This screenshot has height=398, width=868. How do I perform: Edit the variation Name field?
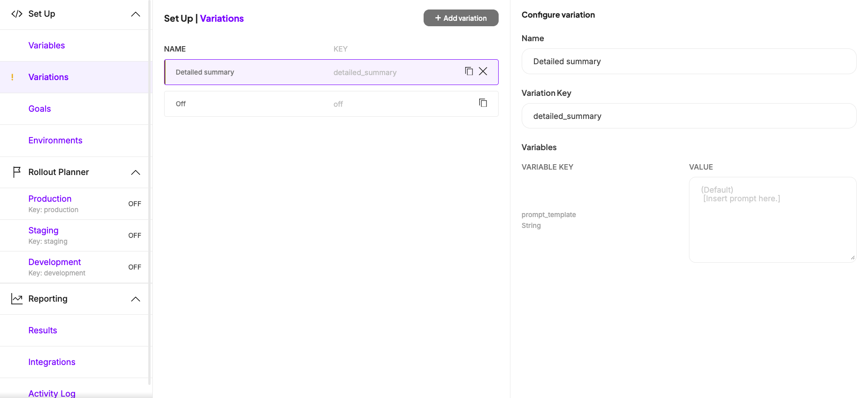pos(689,61)
